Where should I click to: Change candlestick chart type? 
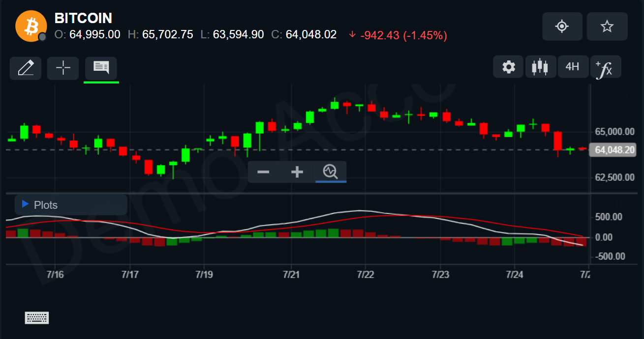540,67
